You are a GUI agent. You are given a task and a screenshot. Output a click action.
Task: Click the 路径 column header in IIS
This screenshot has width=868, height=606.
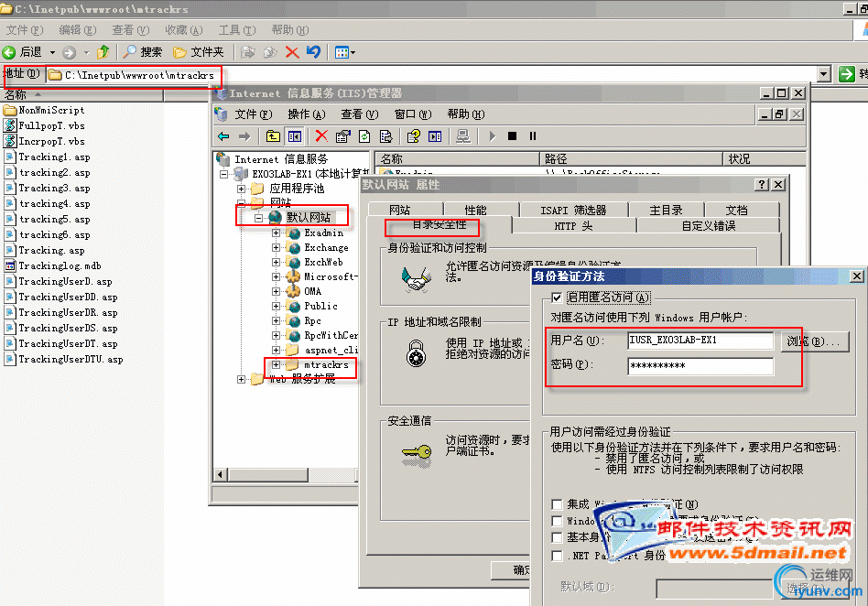[631, 159]
